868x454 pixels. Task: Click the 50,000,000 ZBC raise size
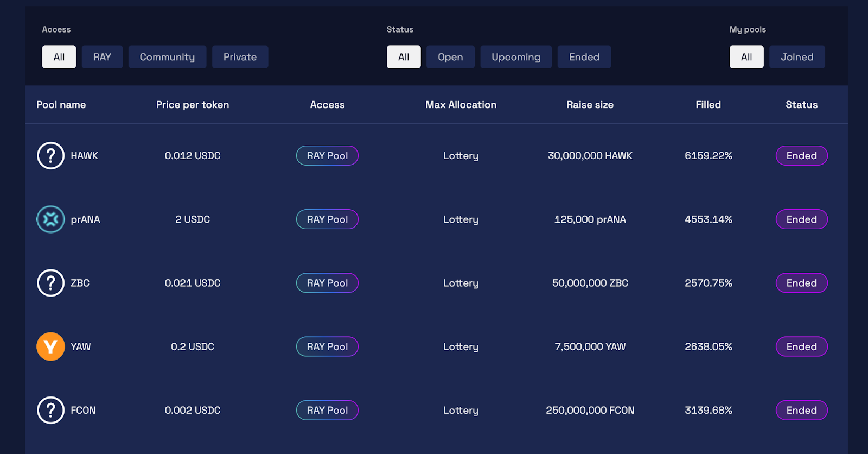590,283
